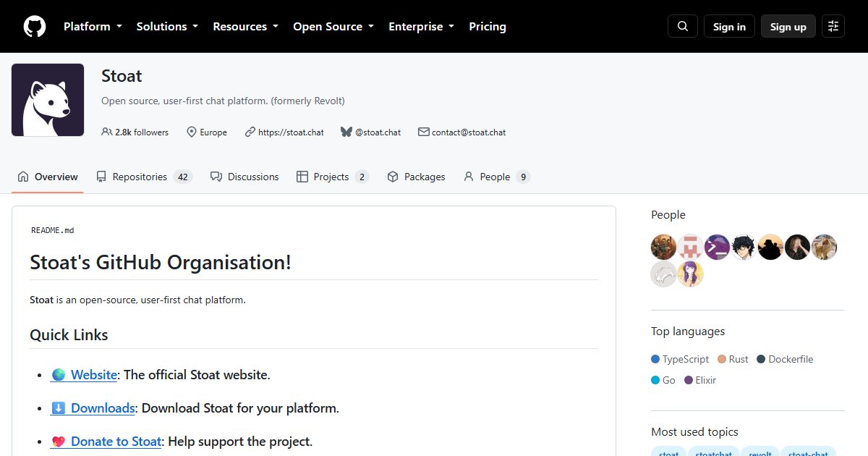Click the "Stoat's GitHub Organisation!" heading

[x=161, y=262]
